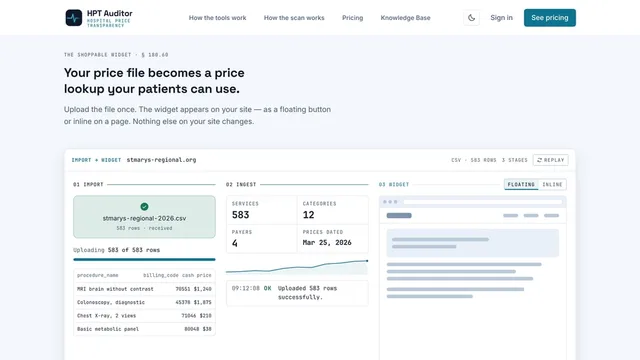Switch widget view to Floating tab
Image resolution: width=640 pixels, height=360 pixels.
pyautogui.click(x=521, y=184)
